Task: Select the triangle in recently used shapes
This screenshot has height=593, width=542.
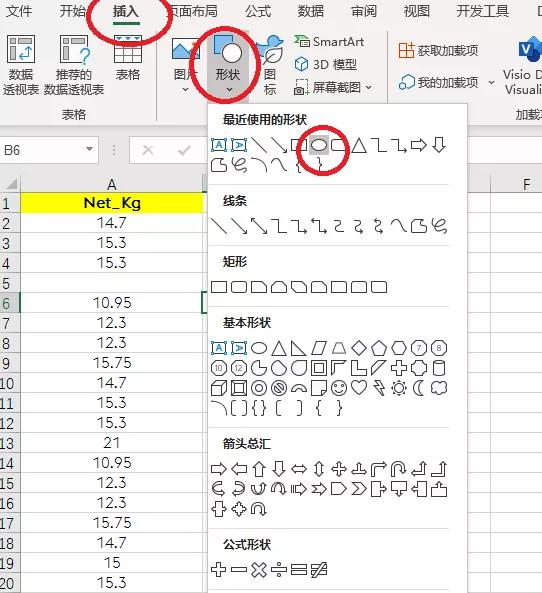Action: (x=359, y=145)
